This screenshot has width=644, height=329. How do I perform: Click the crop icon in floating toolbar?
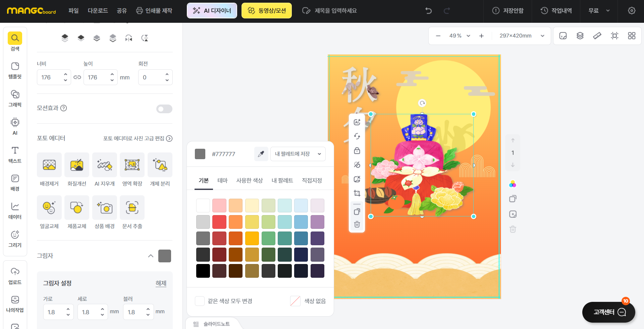pyautogui.click(x=357, y=193)
